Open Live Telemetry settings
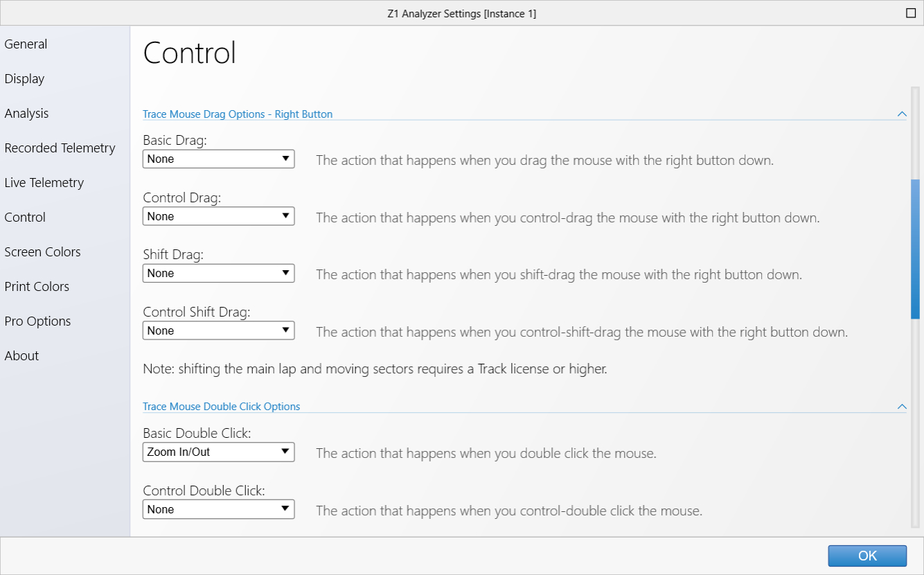Image resolution: width=924 pixels, height=575 pixels. click(44, 182)
